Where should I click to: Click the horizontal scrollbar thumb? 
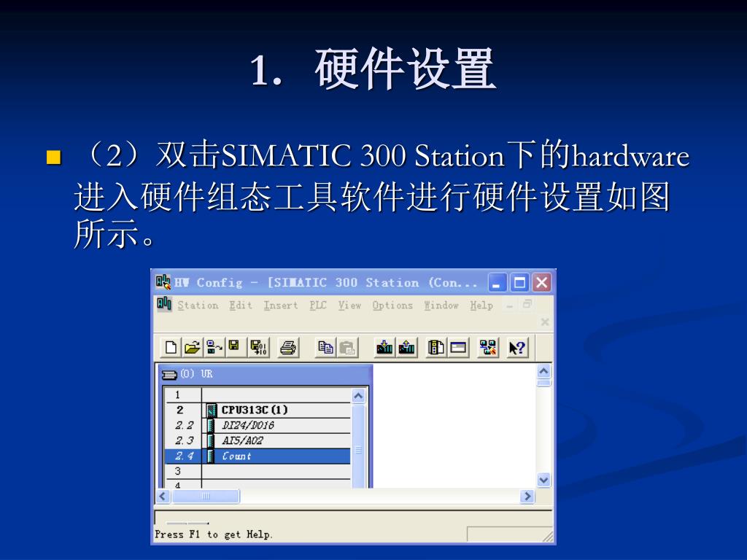[205, 496]
